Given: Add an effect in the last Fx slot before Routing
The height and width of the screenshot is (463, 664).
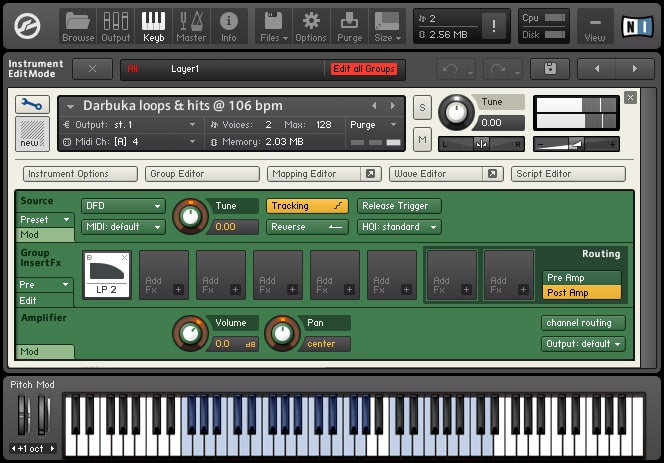Looking at the screenshot, I should pyautogui.click(x=509, y=275).
